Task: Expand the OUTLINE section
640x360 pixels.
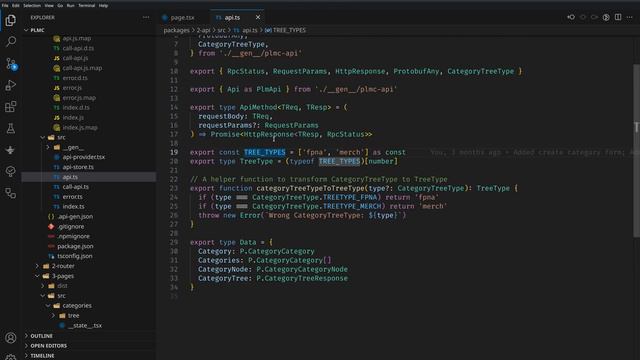Action: 41,336
